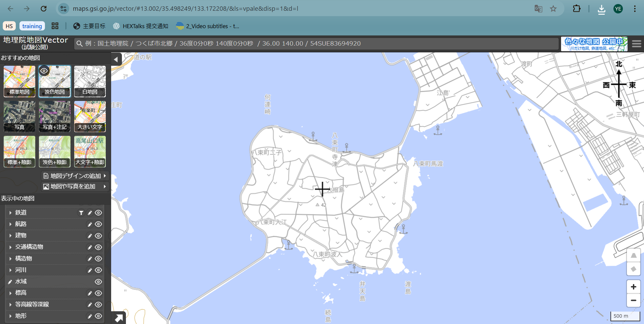Viewport: 644px width, 324px height.
Task: Select the 標準地図 map thumbnail
Action: coord(19,81)
